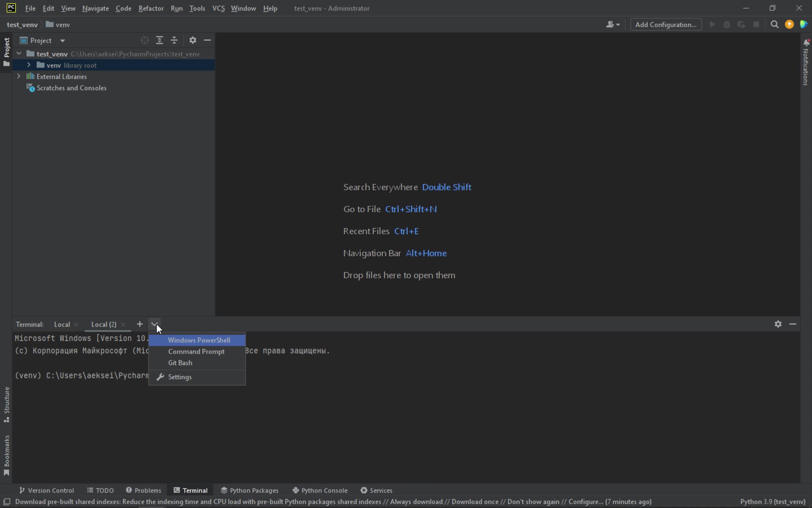Click the Stop square icon
The image size is (812, 508).
pyautogui.click(x=756, y=25)
